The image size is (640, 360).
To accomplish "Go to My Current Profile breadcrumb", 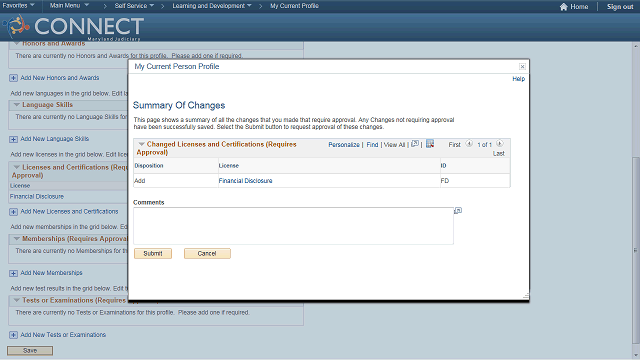I will (x=294, y=6).
